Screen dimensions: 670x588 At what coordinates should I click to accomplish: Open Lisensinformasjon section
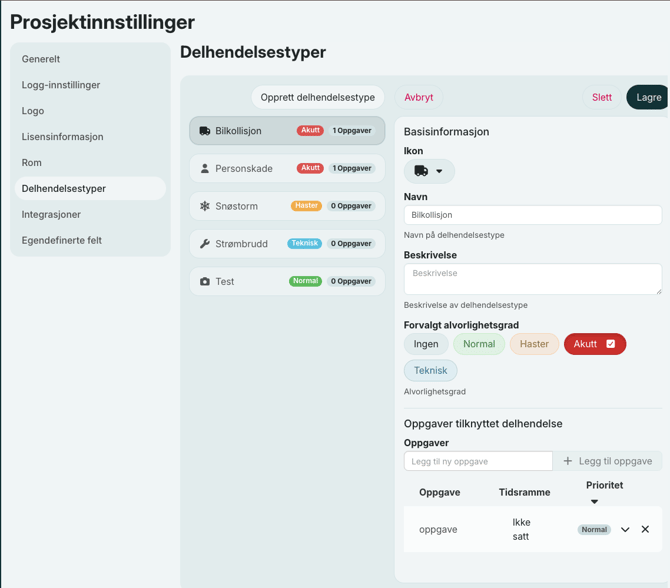(90, 137)
